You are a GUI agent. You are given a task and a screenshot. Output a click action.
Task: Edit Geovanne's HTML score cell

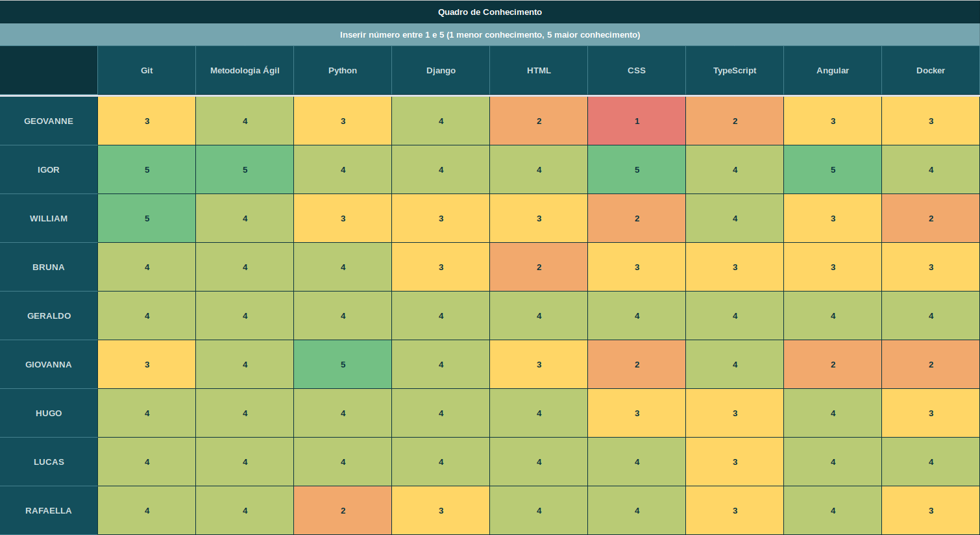click(x=539, y=121)
